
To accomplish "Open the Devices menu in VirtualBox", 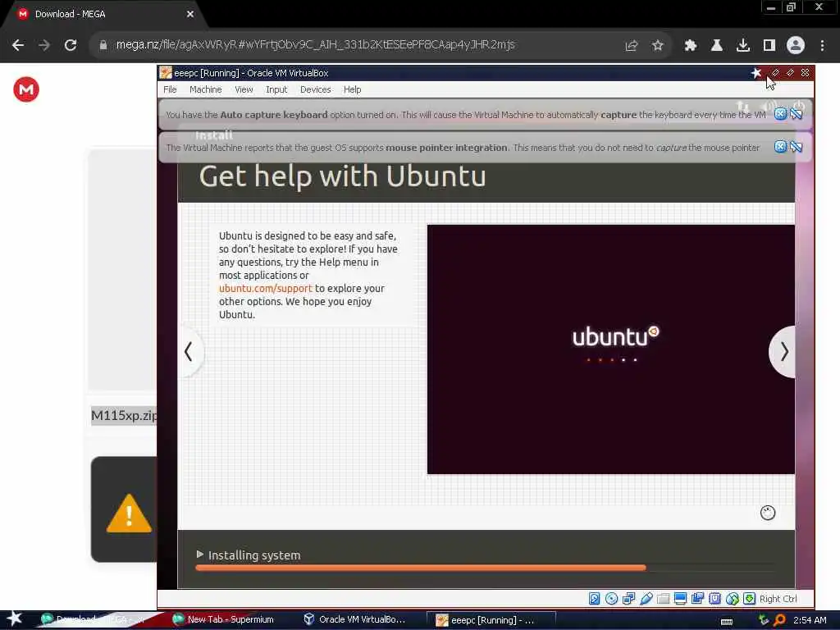I will pyautogui.click(x=316, y=89).
